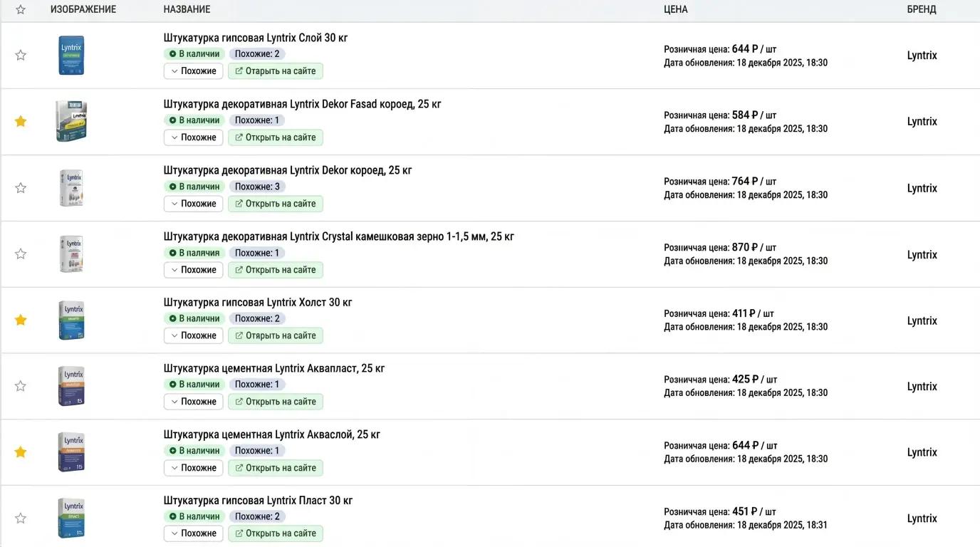Screen dimensions: 980x547
Task: Expand Похожие dropdown for Lyntrix Слой 30 кг
Action: tap(193, 71)
